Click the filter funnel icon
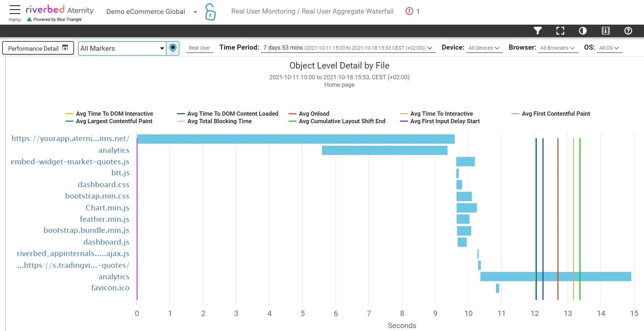Screen dimensions: 644x331 click(x=537, y=31)
